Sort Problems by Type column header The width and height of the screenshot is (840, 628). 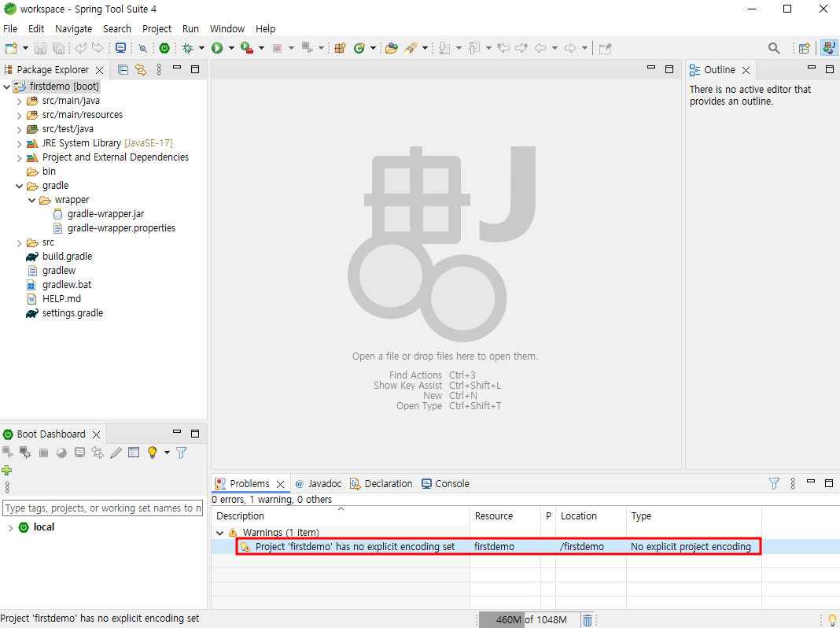point(694,516)
